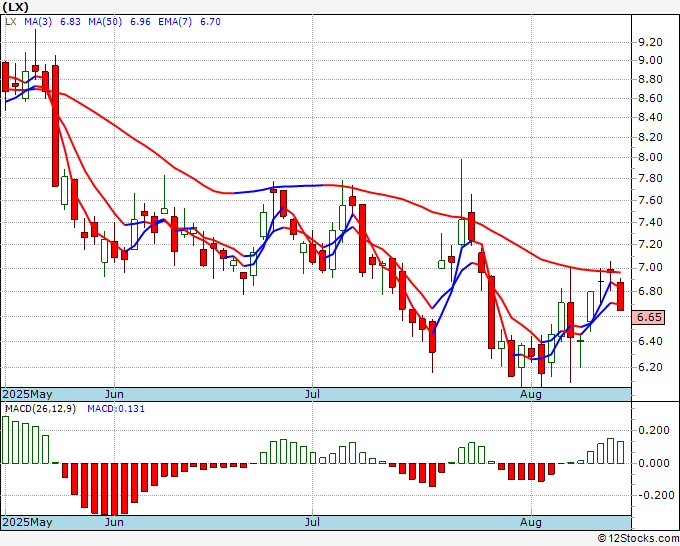
Task: Click the highlighted 6.65 current price tag
Action: coord(649,317)
